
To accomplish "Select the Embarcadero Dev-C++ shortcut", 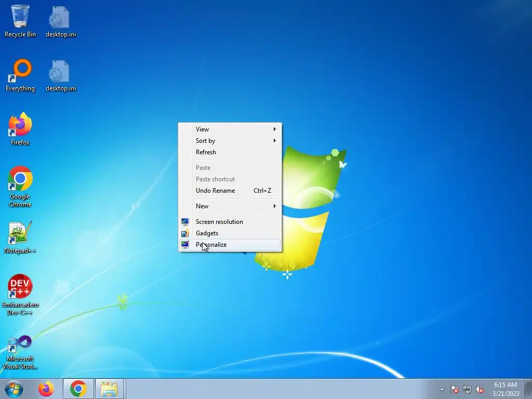I will coord(20,295).
